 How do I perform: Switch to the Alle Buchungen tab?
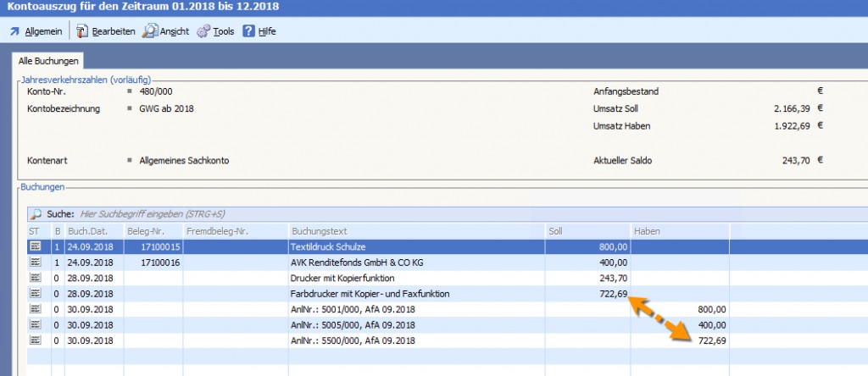pos(49,62)
